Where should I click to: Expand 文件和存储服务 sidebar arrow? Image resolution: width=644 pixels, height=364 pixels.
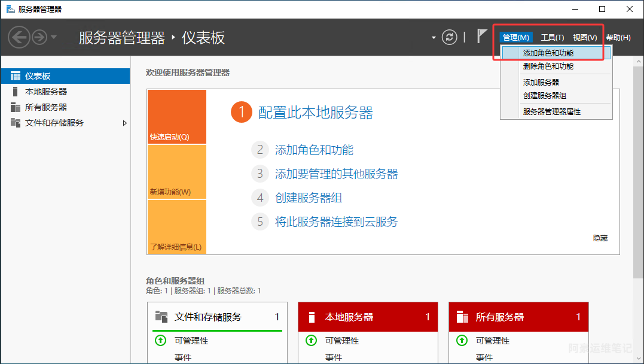click(125, 123)
